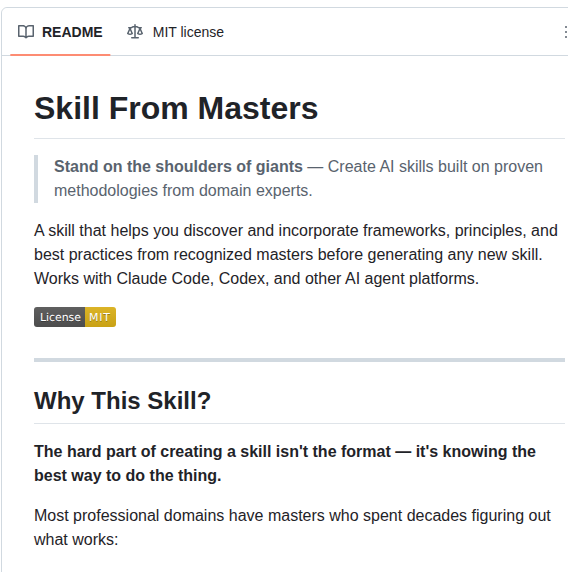Click the License MIT badge

point(75,317)
